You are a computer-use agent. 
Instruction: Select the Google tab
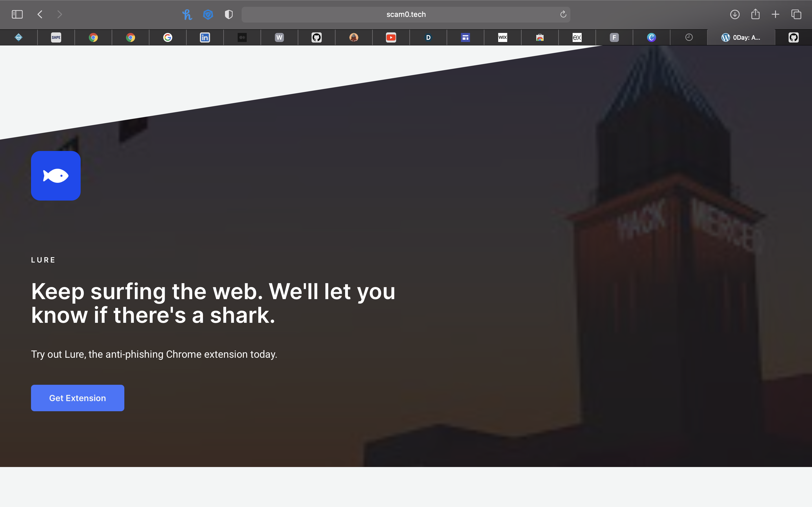pos(168,37)
